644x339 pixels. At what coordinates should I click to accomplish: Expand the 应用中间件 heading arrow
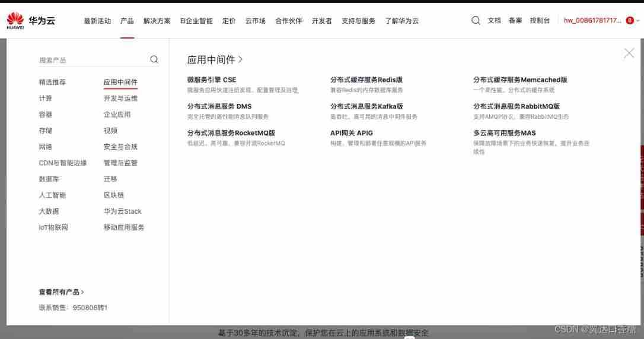pyautogui.click(x=241, y=59)
